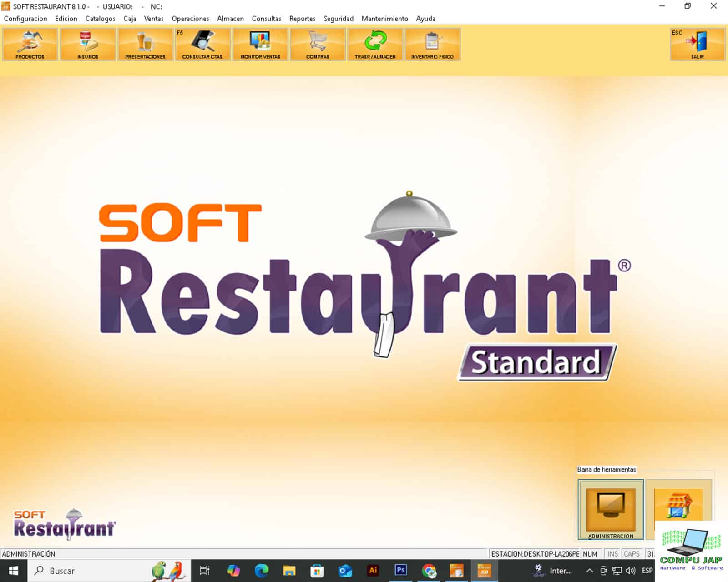Switch to Google Chrome on the taskbar
The image size is (728, 582).
click(429, 571)
